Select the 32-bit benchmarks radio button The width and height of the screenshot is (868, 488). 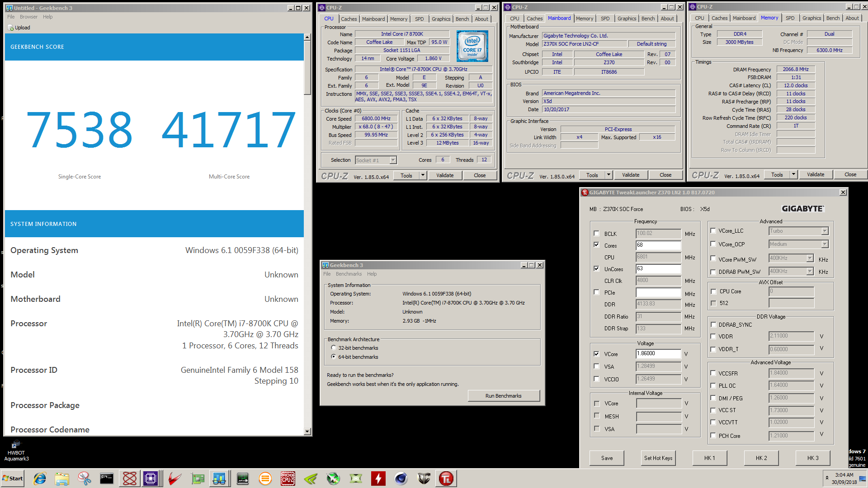click(334, 347)
